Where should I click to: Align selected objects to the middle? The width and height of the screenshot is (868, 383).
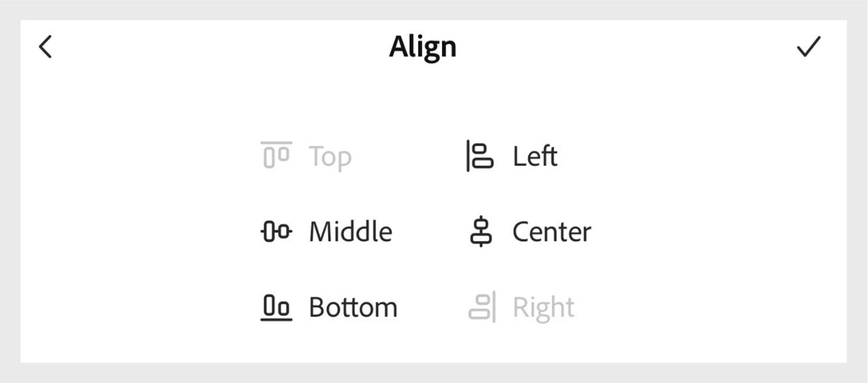point(327,231)
